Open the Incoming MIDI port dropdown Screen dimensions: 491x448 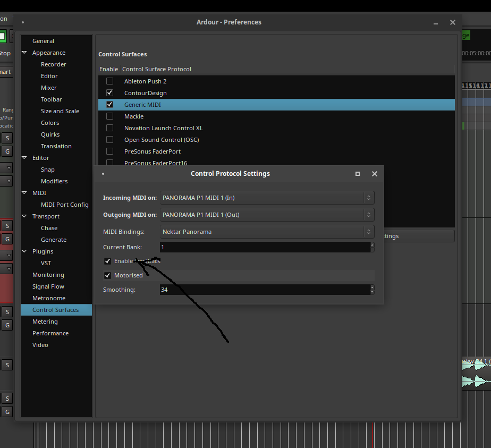[x=267, y=198]
